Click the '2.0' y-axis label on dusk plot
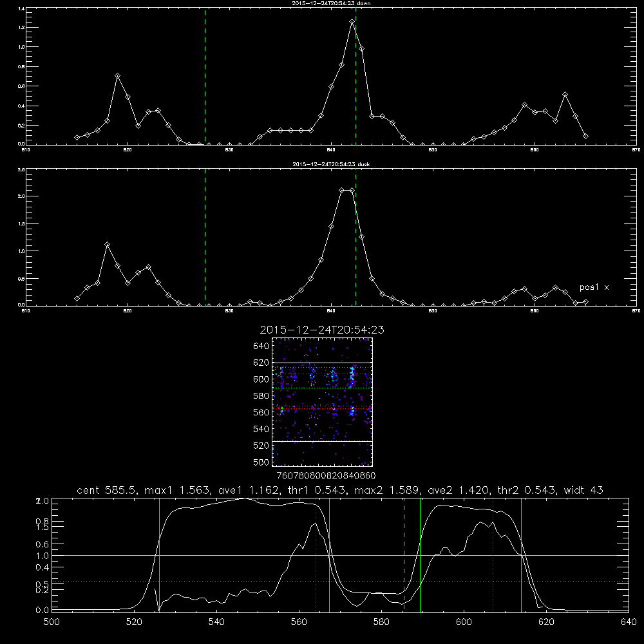The width and height of the screenshot is (644, 644). point(20,196)
